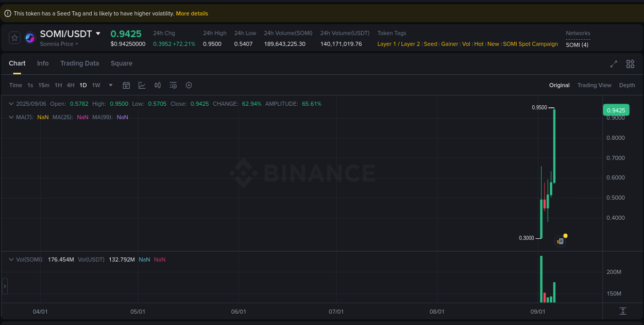
Task: Open the Square tab
Action: click(122, 63)
